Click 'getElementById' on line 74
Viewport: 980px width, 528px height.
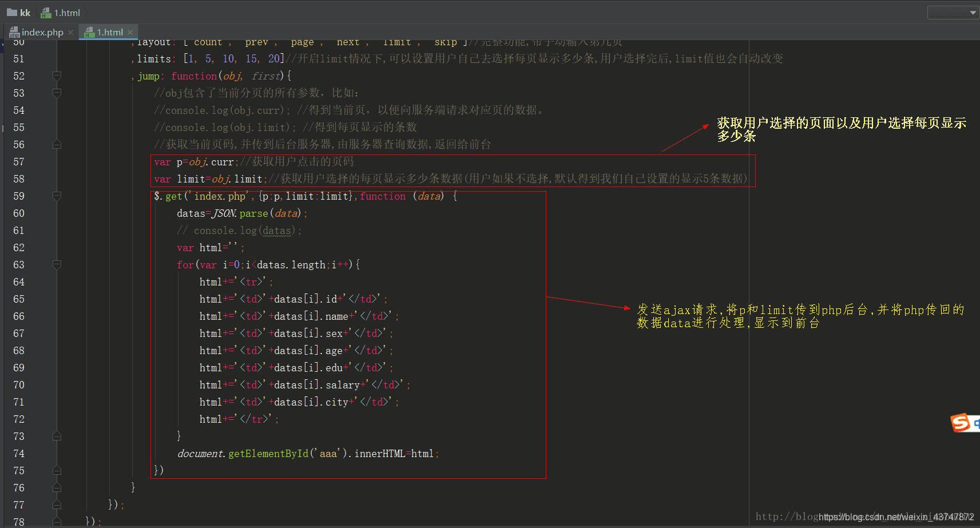click(x=268, y=454)
